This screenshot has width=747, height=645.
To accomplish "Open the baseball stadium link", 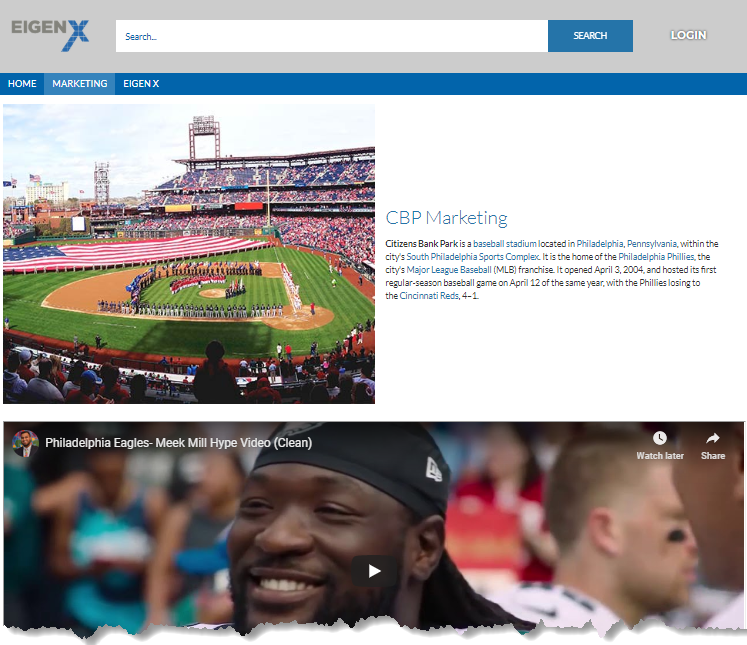I will (505, 244).
